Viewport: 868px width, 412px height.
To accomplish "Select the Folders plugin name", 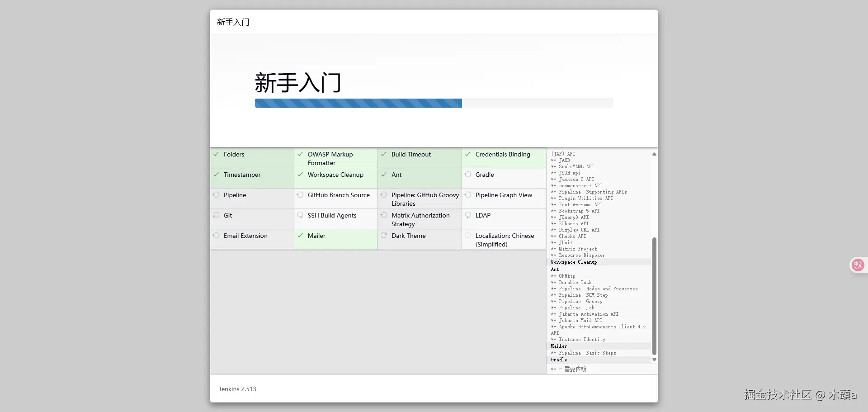I will [234, 154].
